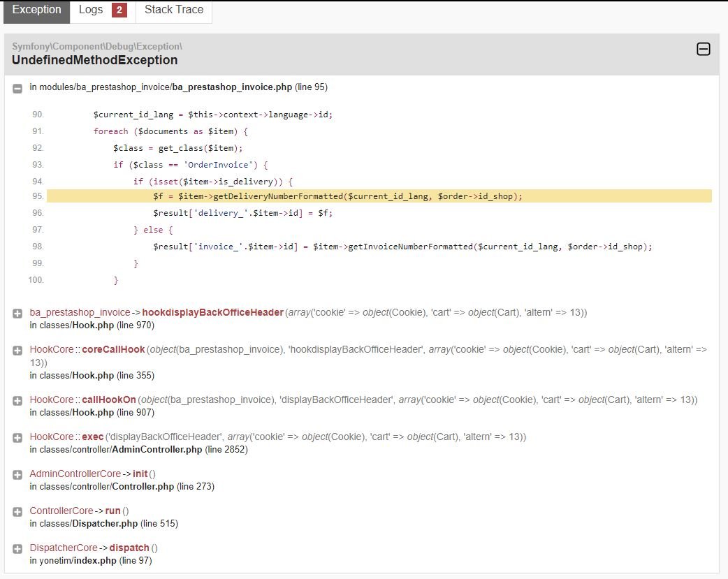Click classes/Hook.php (line 355) file reference
The image size is (728, 579).
pos(92,376)
